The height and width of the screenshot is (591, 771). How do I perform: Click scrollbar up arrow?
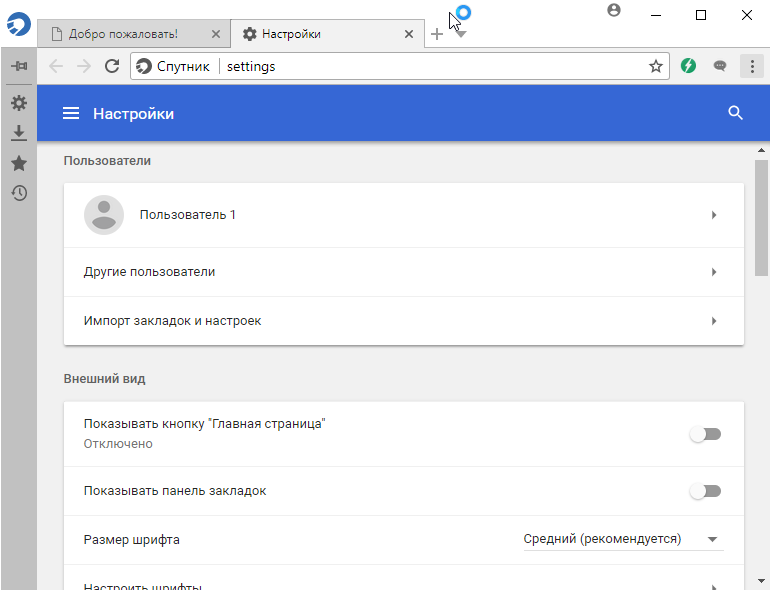(x=761, y=150)
